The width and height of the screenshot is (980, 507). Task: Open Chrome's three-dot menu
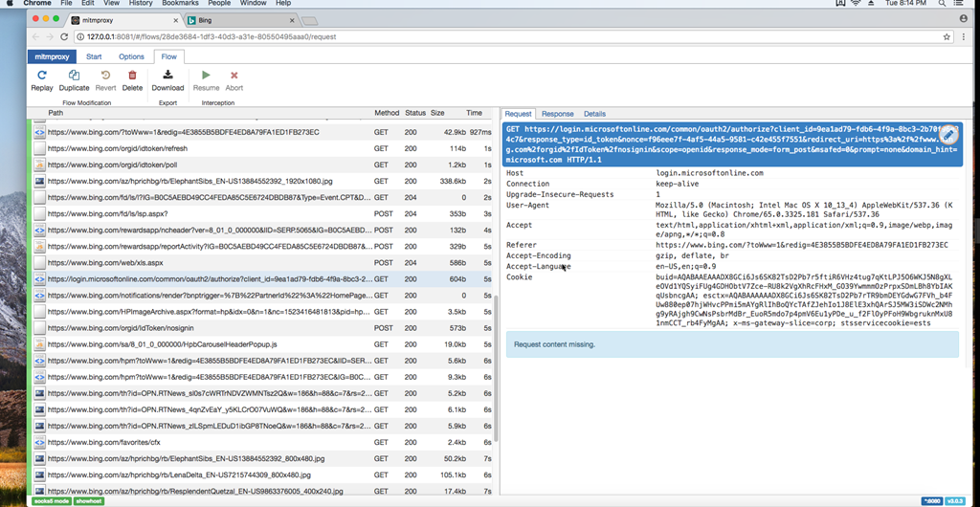[x=964, y=37]
